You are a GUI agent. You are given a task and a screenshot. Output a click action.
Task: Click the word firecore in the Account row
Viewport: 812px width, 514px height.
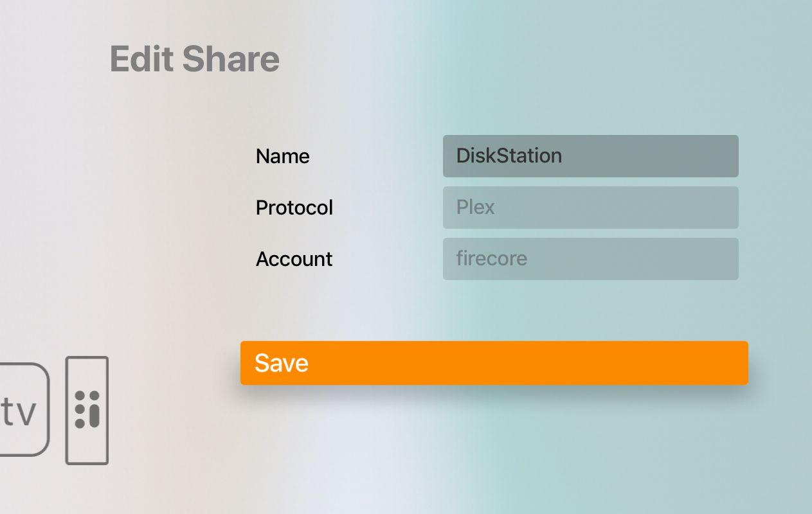click(x=491, y=258)
